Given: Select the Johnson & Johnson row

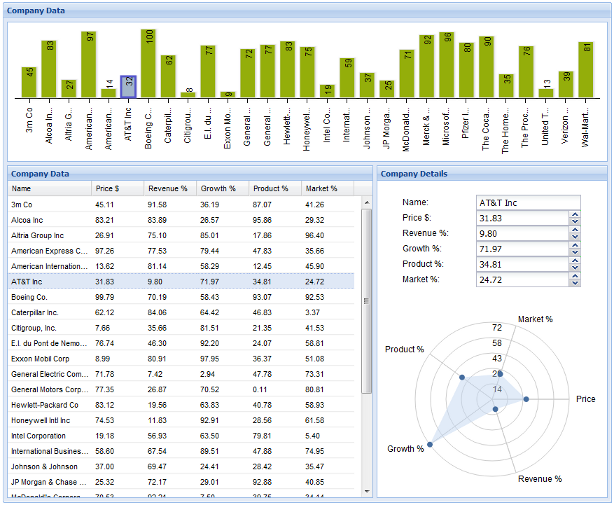Looking at the screenshot, I should 181,466.
